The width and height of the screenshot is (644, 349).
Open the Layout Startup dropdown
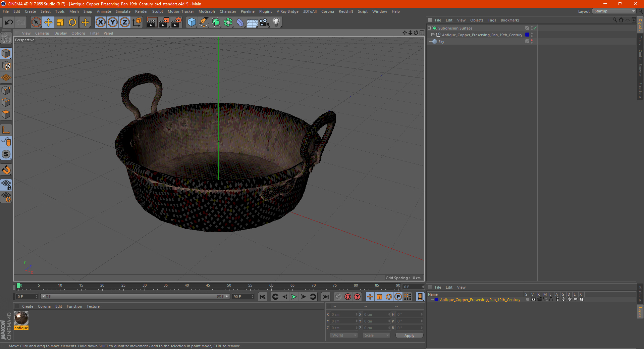(x=614, y=11)
